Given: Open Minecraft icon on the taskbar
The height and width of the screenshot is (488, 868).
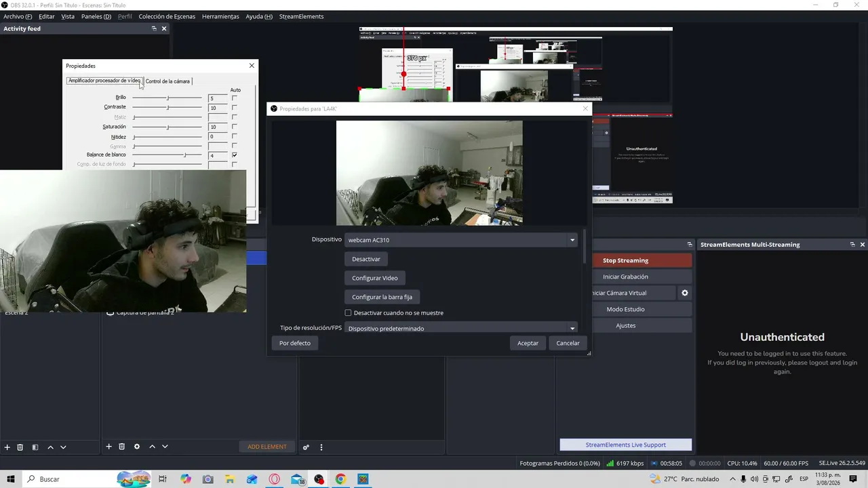Looking at the screenshot, I should point(363,479).
